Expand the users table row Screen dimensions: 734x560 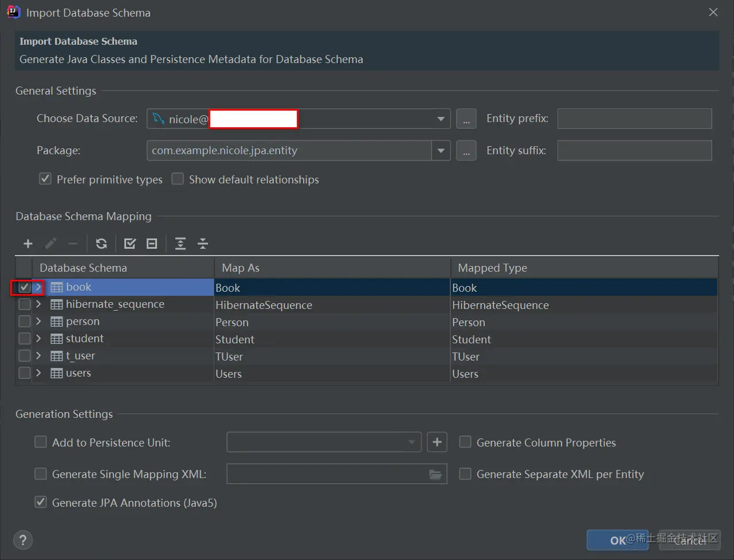tap(38, 373)
